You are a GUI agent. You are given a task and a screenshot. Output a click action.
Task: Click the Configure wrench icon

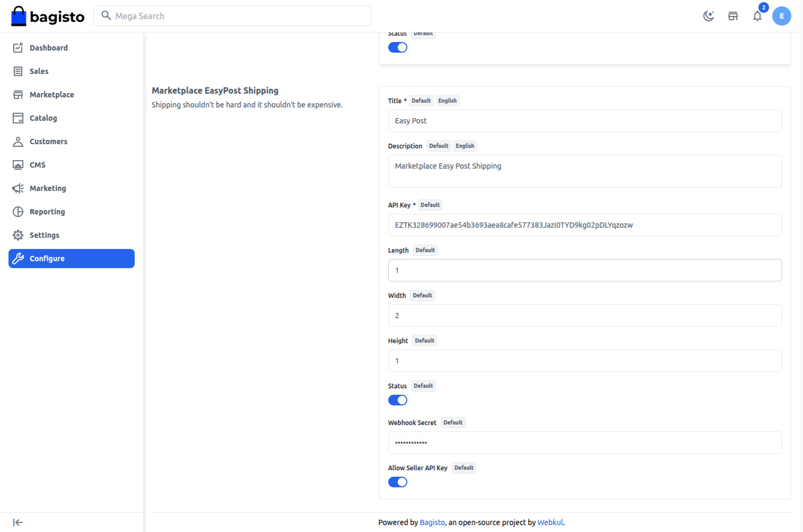point(18,259)
